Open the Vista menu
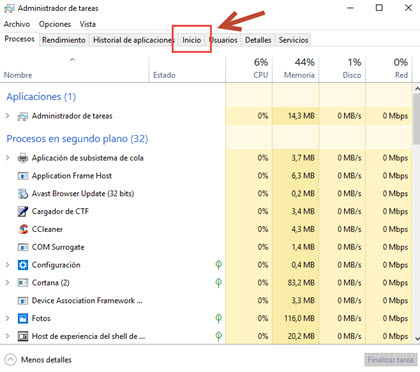 (87, 24)
